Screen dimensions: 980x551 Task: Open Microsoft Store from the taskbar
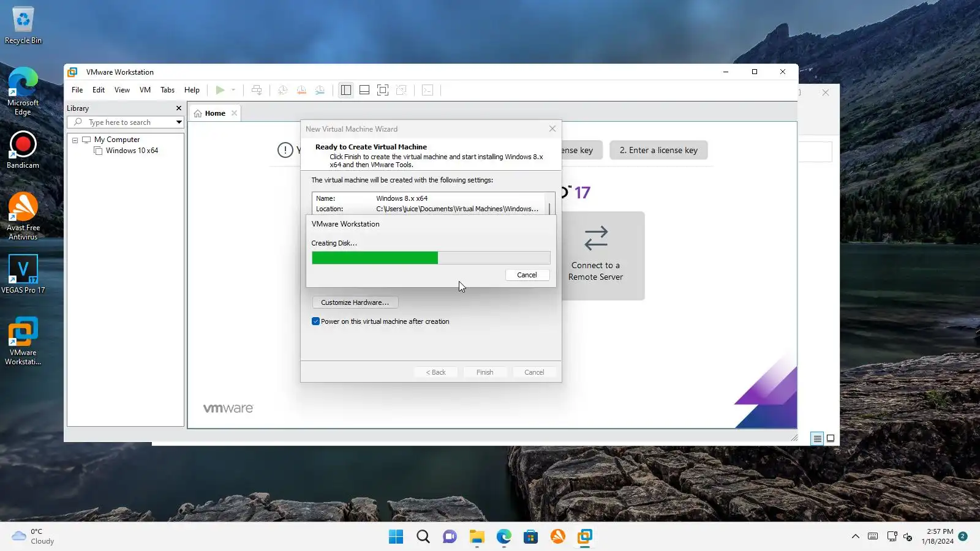[531, 537]
